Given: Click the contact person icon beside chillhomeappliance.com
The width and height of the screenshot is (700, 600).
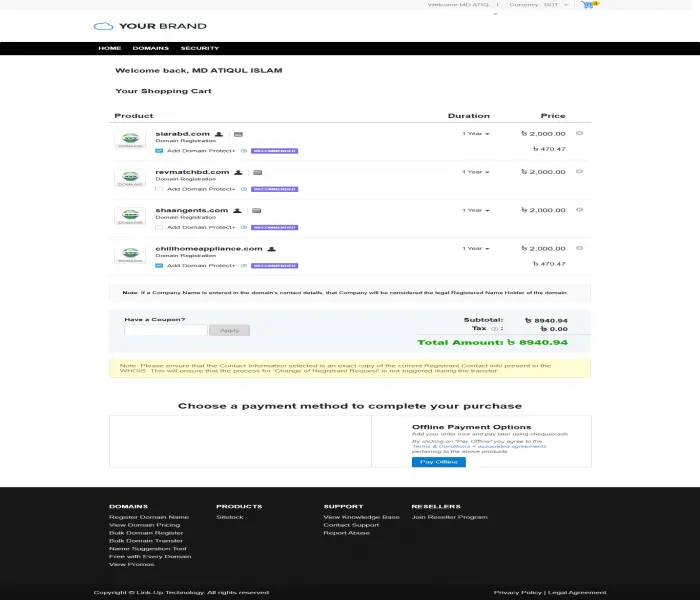Looking at the screenshot, I should coord(271,249).
